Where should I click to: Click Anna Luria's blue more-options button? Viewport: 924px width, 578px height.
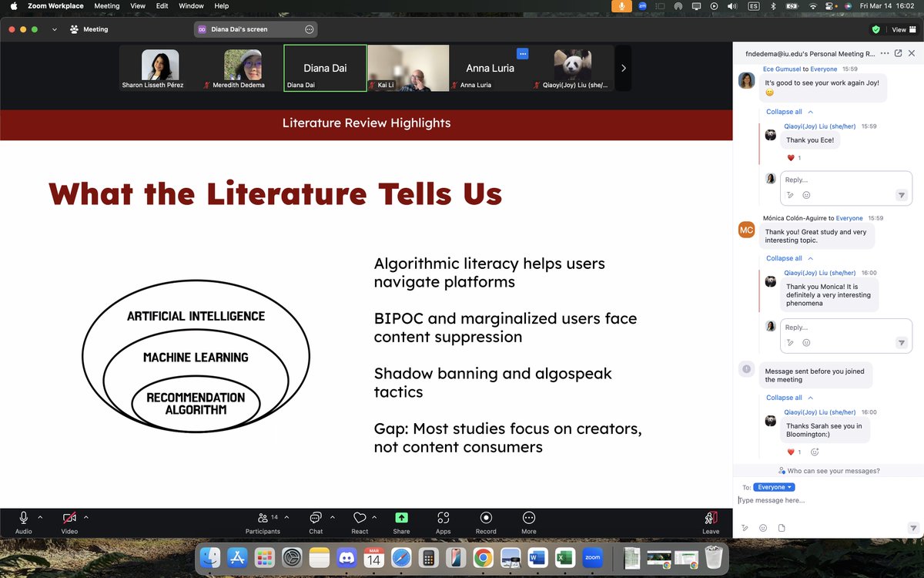coord(523,54)
